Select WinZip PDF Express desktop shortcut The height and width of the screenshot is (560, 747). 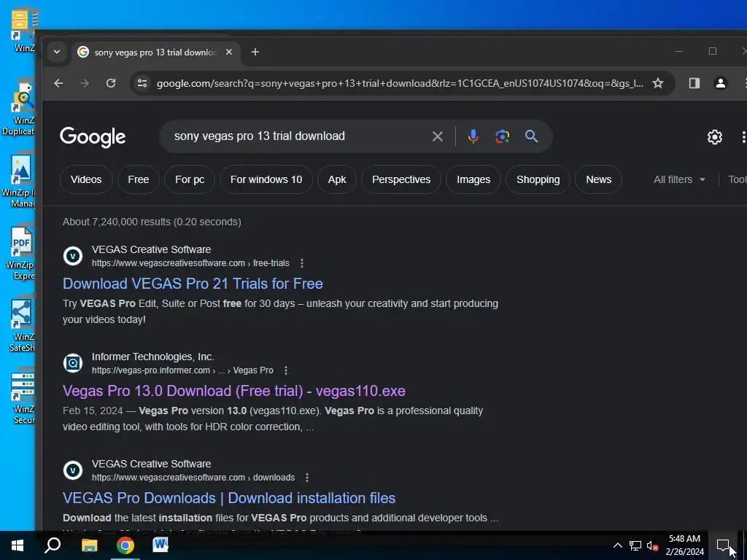pos(20,254)
